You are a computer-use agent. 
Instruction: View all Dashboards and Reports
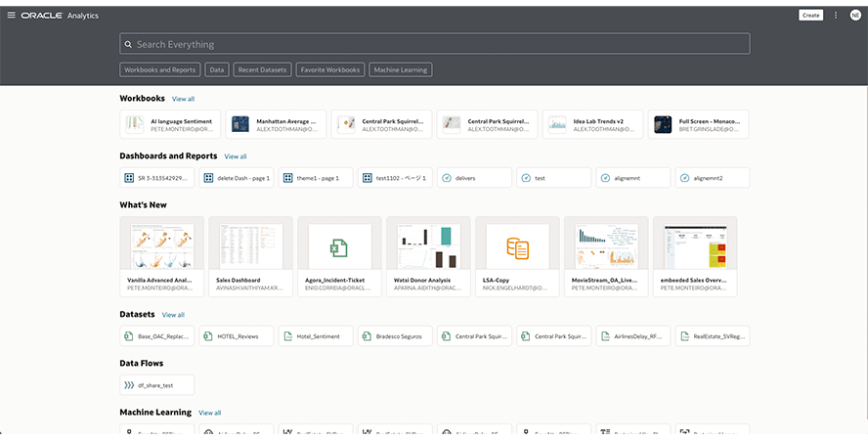tap(235, 156)
